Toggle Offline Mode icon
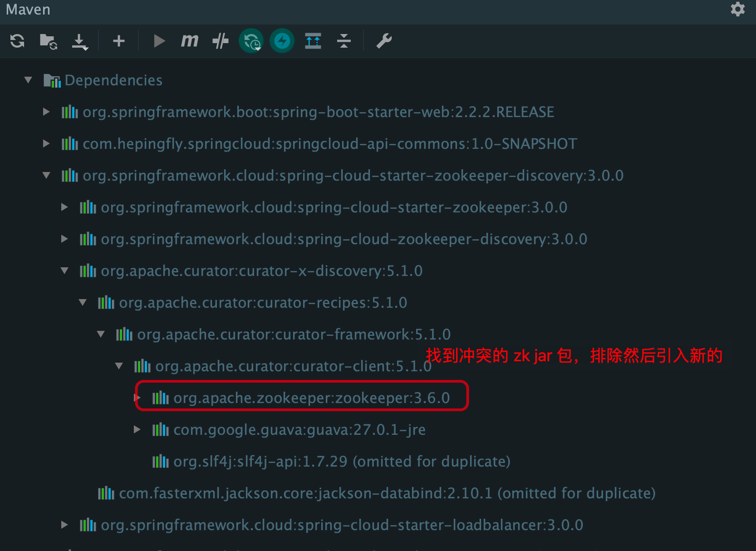Screen dimensions: 756x551 [x=251, y=41]
